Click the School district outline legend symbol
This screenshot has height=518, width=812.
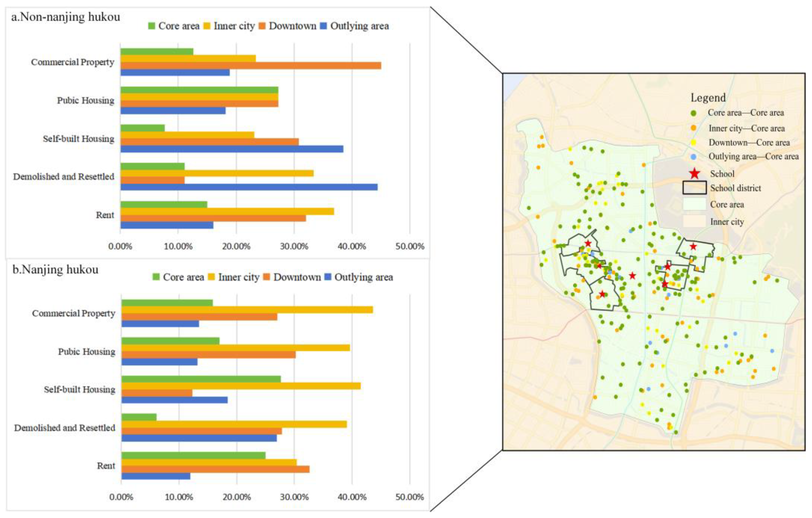pyautogui.click(x=695, y=188)
